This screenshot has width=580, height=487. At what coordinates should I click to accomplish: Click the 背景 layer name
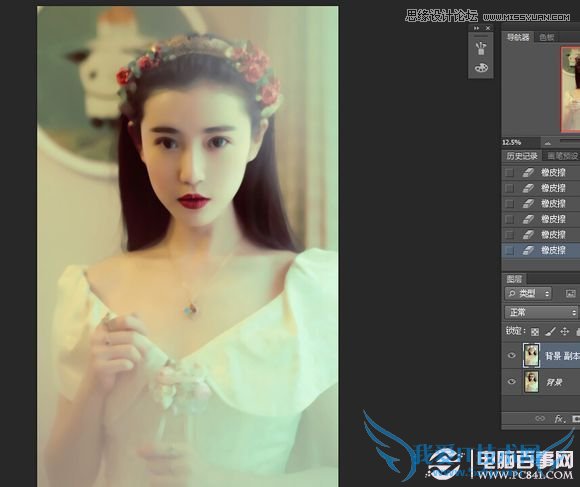554,382
